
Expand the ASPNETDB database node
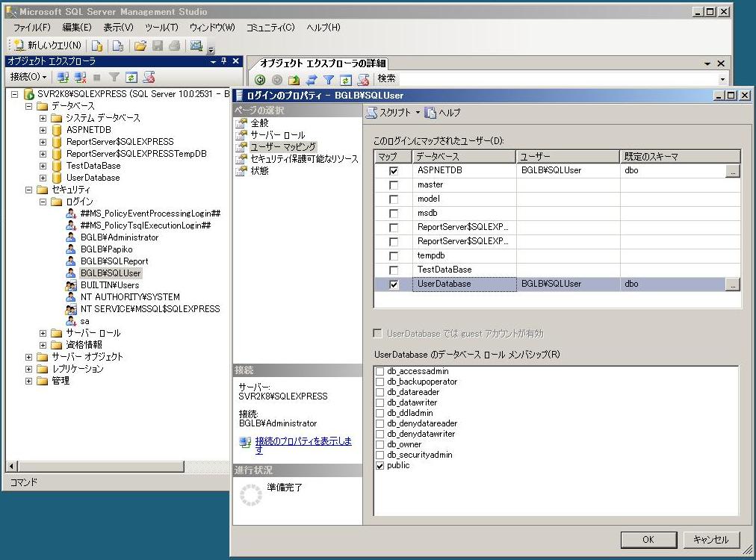tap(43, 130)
